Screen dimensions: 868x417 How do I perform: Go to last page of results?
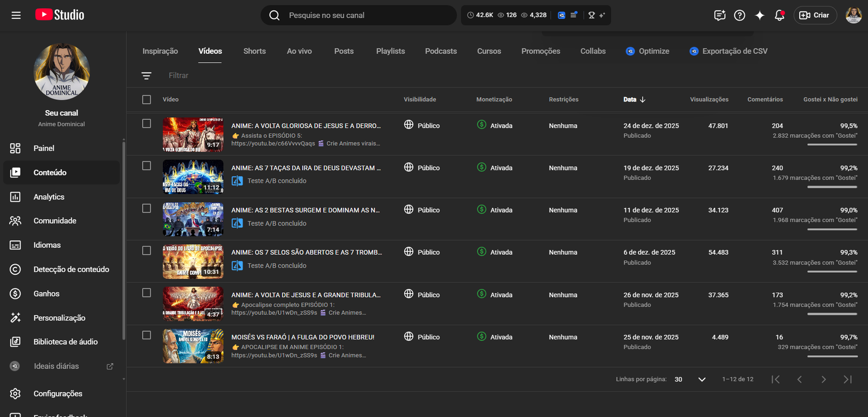coord(847,379)
